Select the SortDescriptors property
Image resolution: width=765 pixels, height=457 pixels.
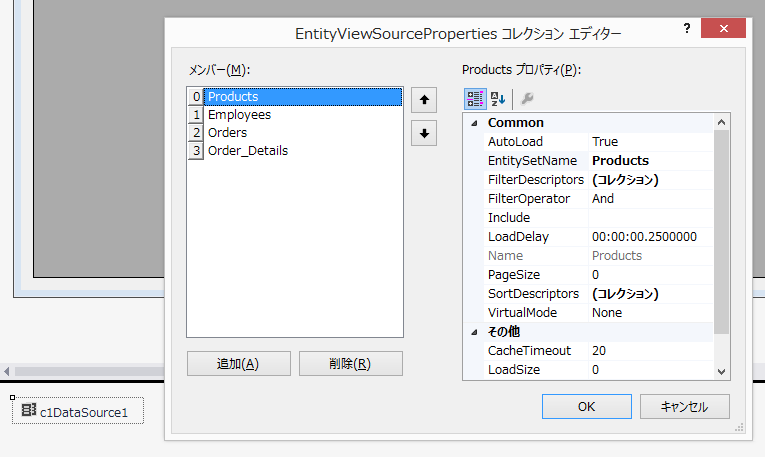tap(537, 294)
